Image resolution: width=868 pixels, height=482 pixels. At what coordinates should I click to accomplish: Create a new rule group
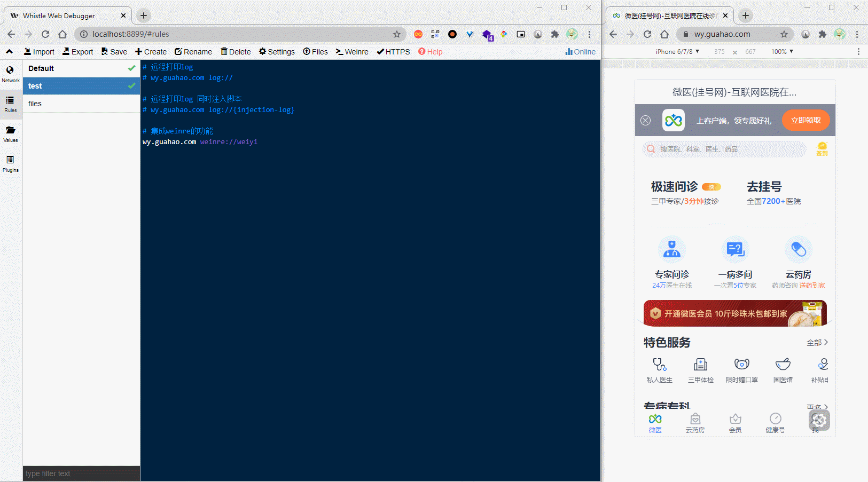151,52
